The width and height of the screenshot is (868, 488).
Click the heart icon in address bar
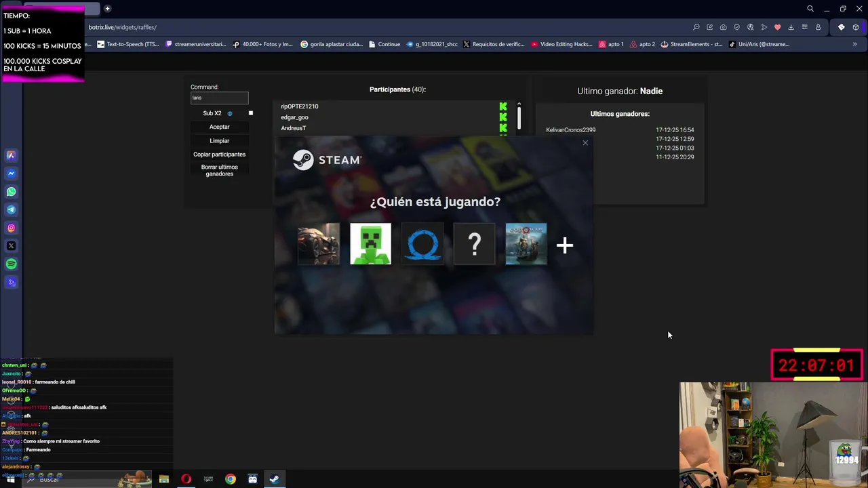777,27
